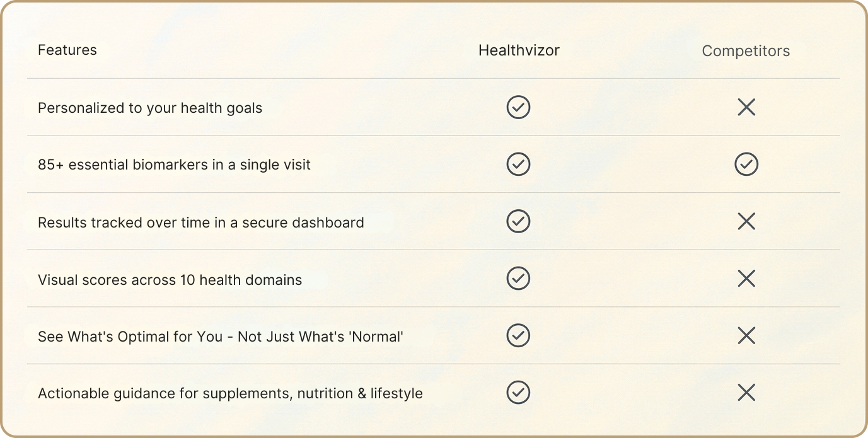Image resolution: width=868 pixels, height=438 pixels.
Task: Click Competitors checkmark for 85+ essential biomarkers
Action: click(746, 164)
